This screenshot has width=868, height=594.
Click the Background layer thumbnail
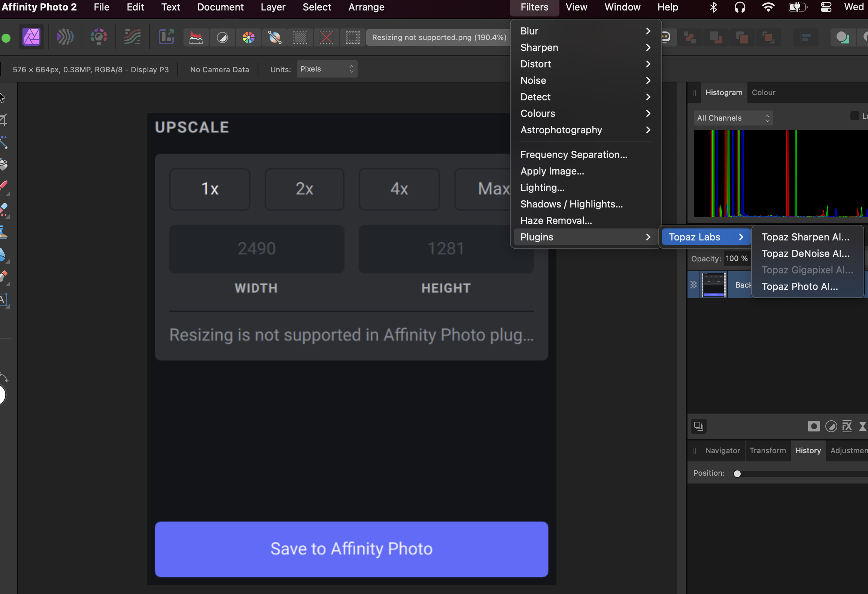pos(714,285)
